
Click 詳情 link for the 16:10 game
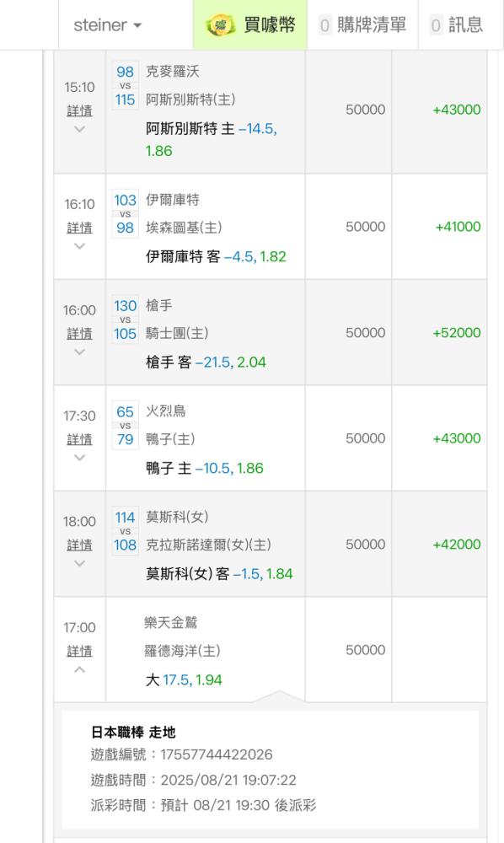(x=79, y=228)
